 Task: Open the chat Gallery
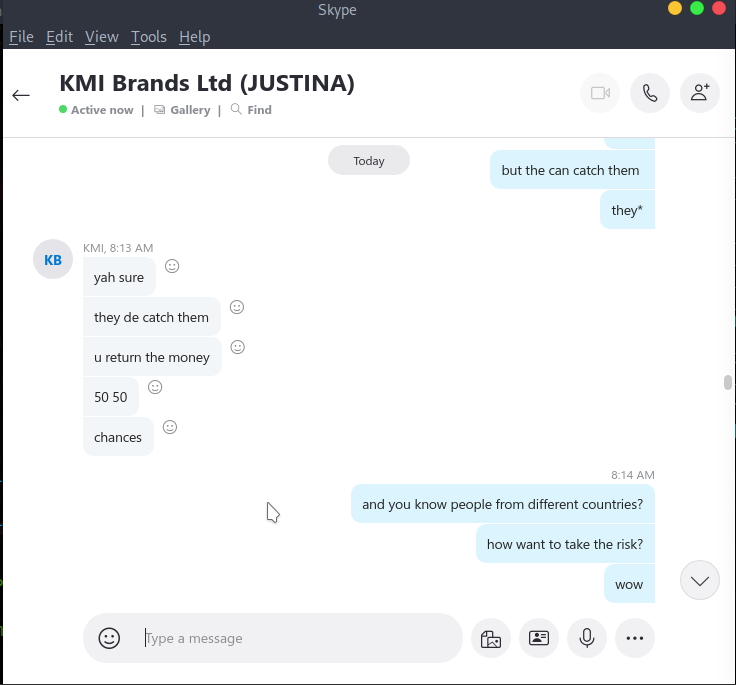183,110
